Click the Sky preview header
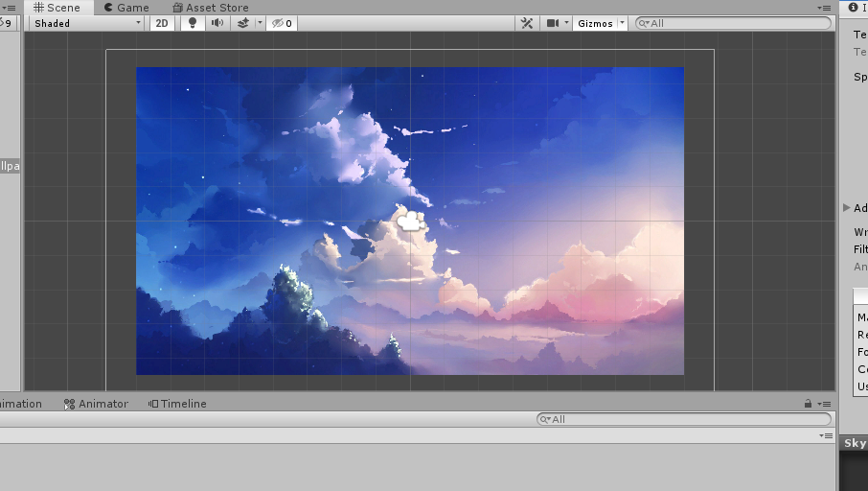868x491 pixels. point(855,443)
